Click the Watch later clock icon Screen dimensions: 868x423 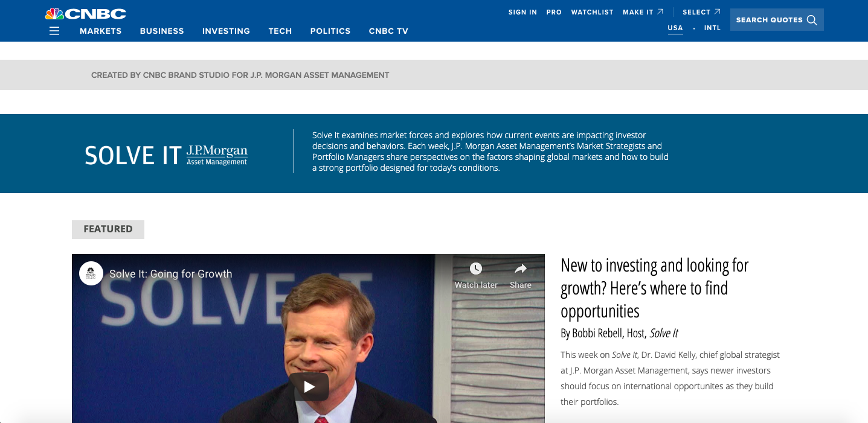coord(475,268)
